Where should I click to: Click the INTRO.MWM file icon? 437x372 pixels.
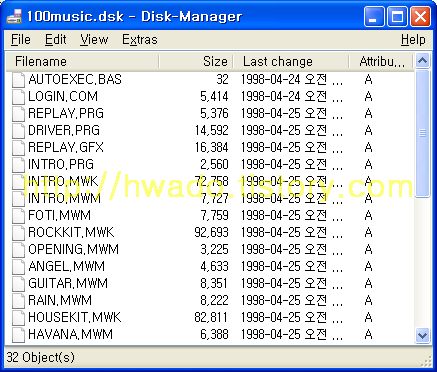pos(18,199)
